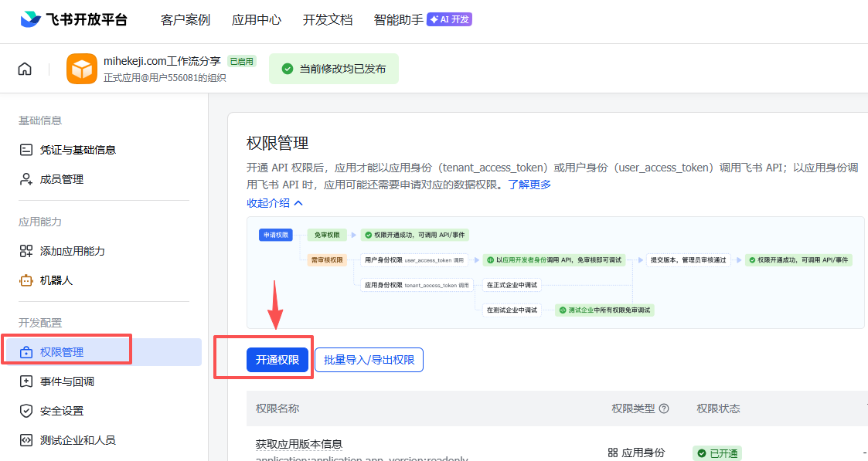868x461 pixels.
Task: Open 客户案例 in the top navigation
Action: (x=186, y=20)
